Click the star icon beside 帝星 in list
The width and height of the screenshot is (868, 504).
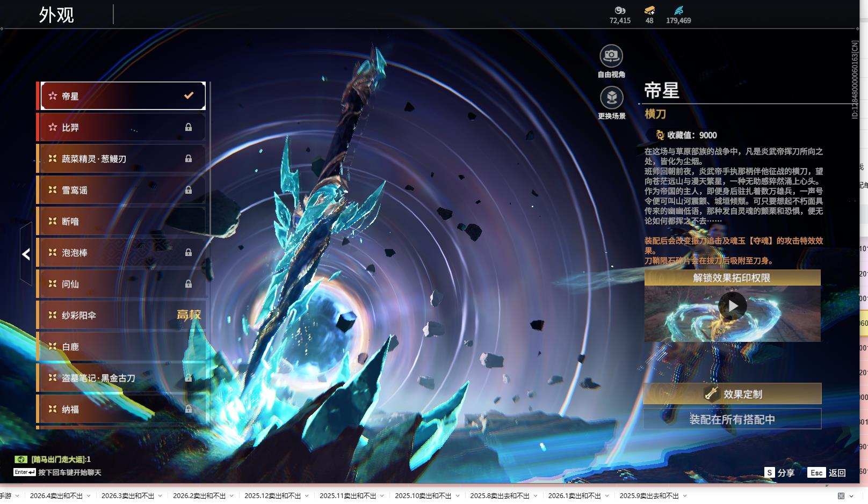[53, 96]
